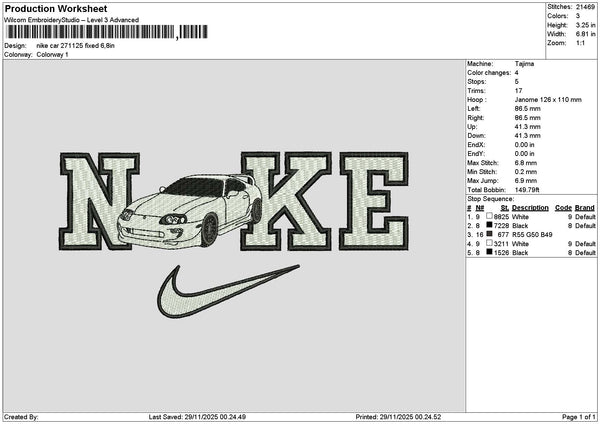Viewport: 600px width, 424px height.
Task: Click the Total Bobbin value "149.79ft"
Action: 527,190
